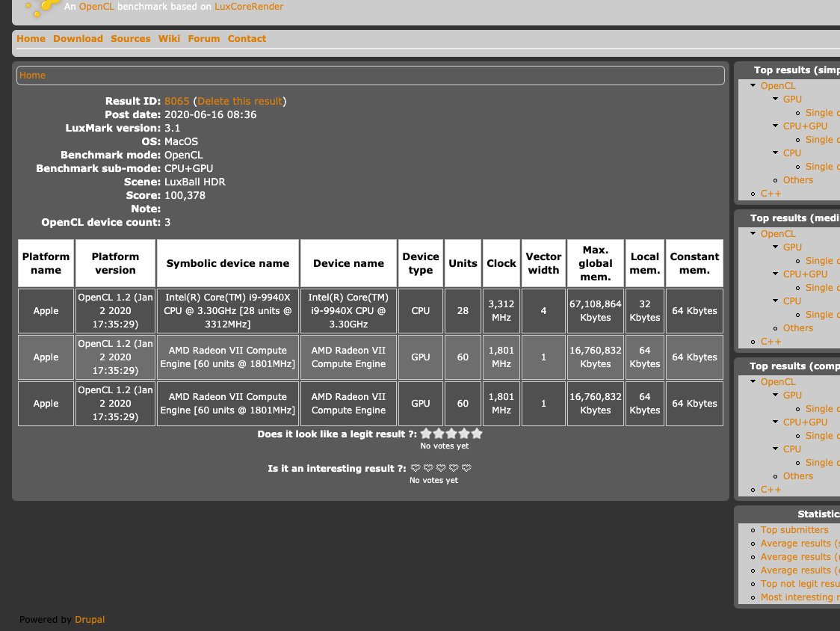Select the CPU device type cell
Image resolution: width=840 pixels, height=631 pixels.
point(421,311)
